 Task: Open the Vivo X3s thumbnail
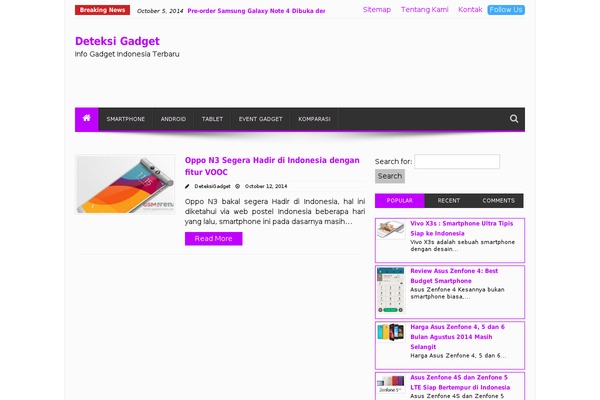point(391,229)
